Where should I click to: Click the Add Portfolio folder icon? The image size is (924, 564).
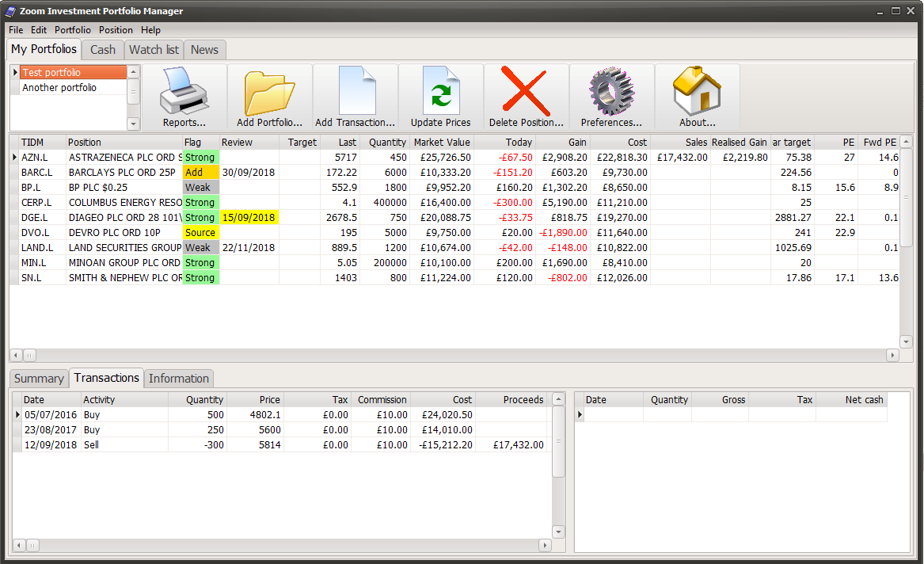click(270, 91)
